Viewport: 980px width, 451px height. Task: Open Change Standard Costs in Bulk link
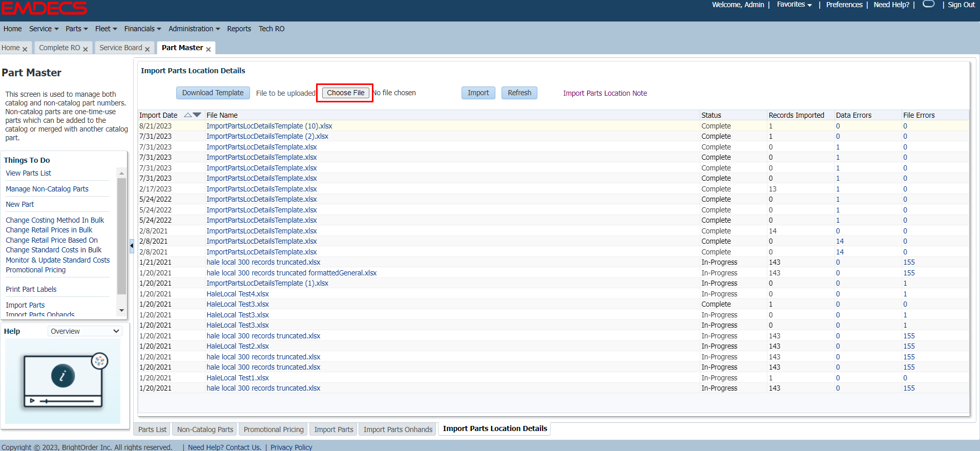click(54, 250)
